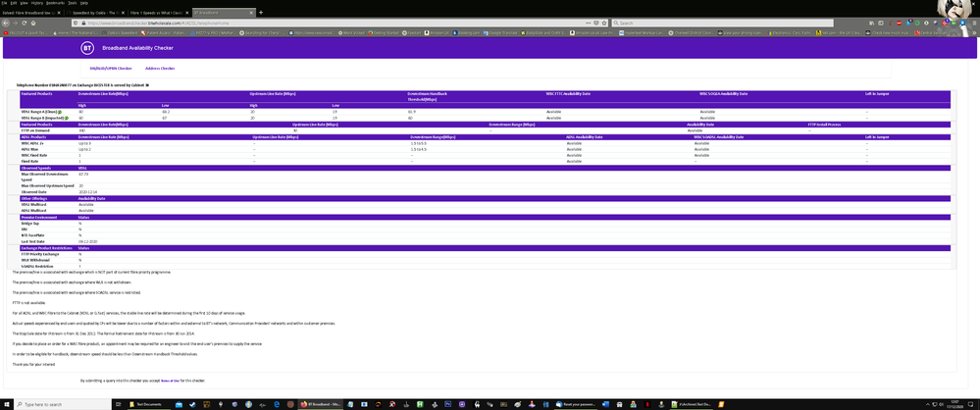The image size is (980, 410).
Task: Open the Address Checker link
Action: click(160, 69)
